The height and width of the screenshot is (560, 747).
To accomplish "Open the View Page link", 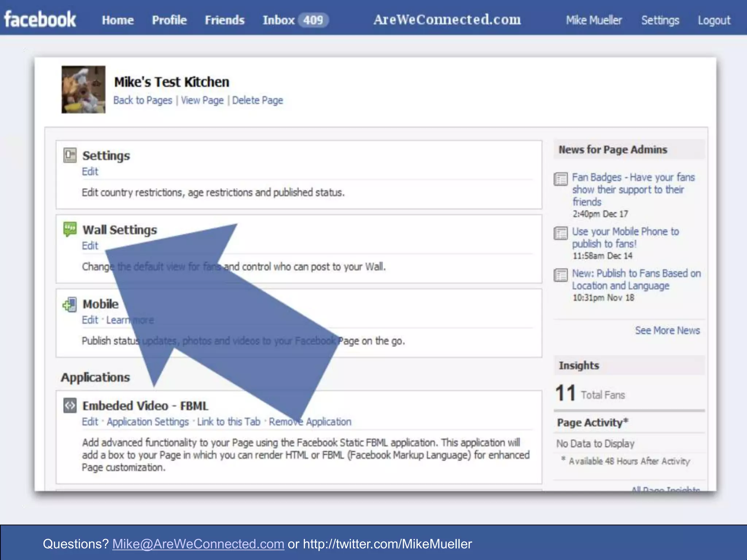I will [x=202, y=100].
